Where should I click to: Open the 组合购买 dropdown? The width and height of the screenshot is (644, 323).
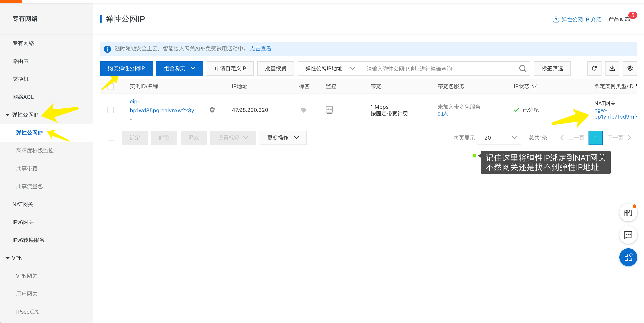pos(179,68)
